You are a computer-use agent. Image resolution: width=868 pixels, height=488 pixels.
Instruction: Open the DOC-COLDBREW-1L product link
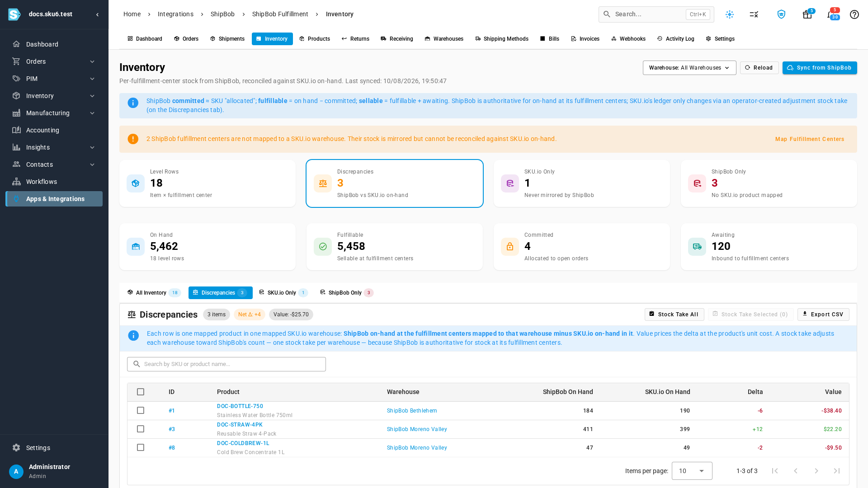point(243,443)
